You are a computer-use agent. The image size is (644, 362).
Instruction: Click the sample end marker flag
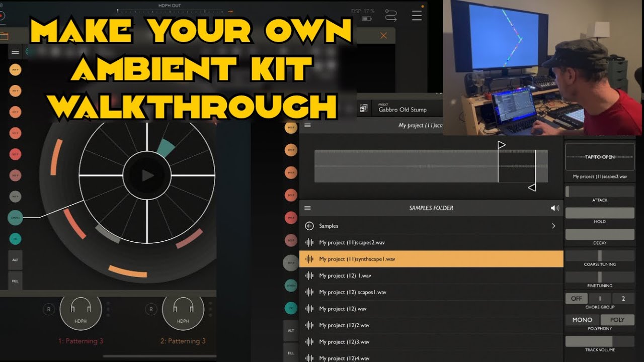click(532, 188)
